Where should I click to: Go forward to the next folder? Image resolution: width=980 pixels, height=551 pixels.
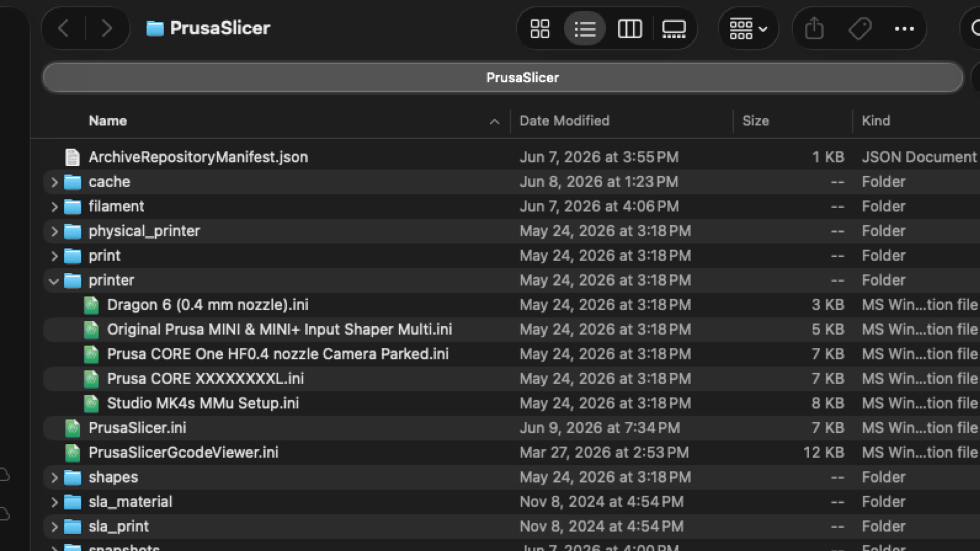pos(107,29)
